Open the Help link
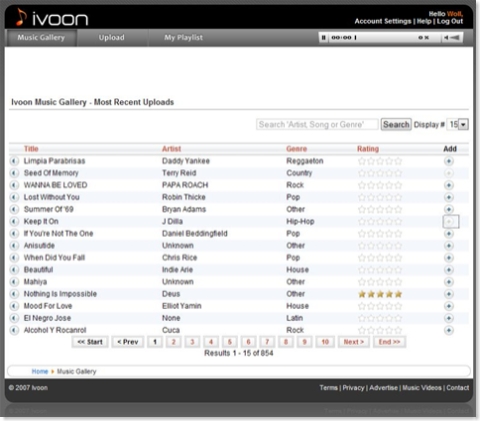Image resolution: width=480 pixels, height=421 pixels. pyautogui.click(x=424, y=21)
